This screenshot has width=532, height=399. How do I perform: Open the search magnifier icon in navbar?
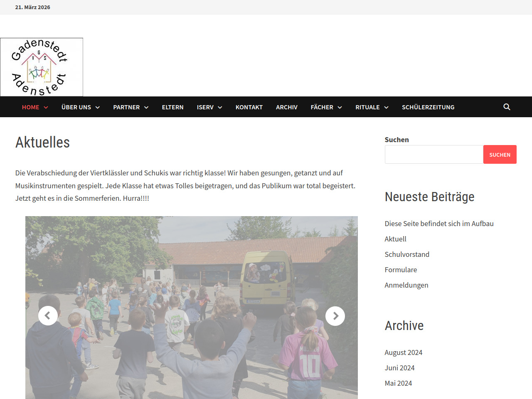[507, 107]
